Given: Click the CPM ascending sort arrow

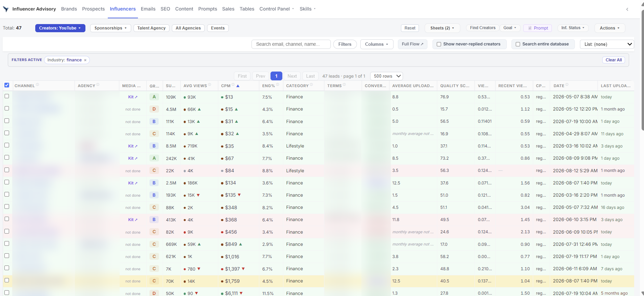Looking at the screenshot, I should [x=238, y=86].
